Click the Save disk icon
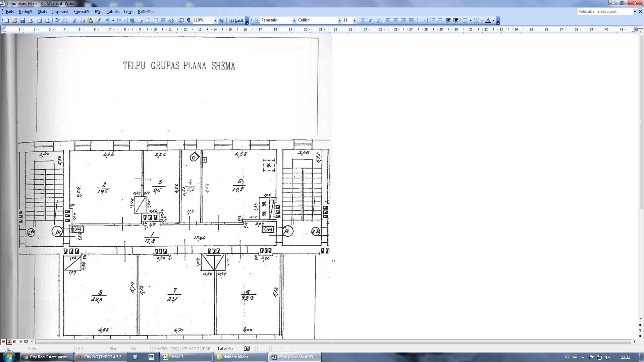The height and width of the screenshot is (362, 644). pos(22,20)
